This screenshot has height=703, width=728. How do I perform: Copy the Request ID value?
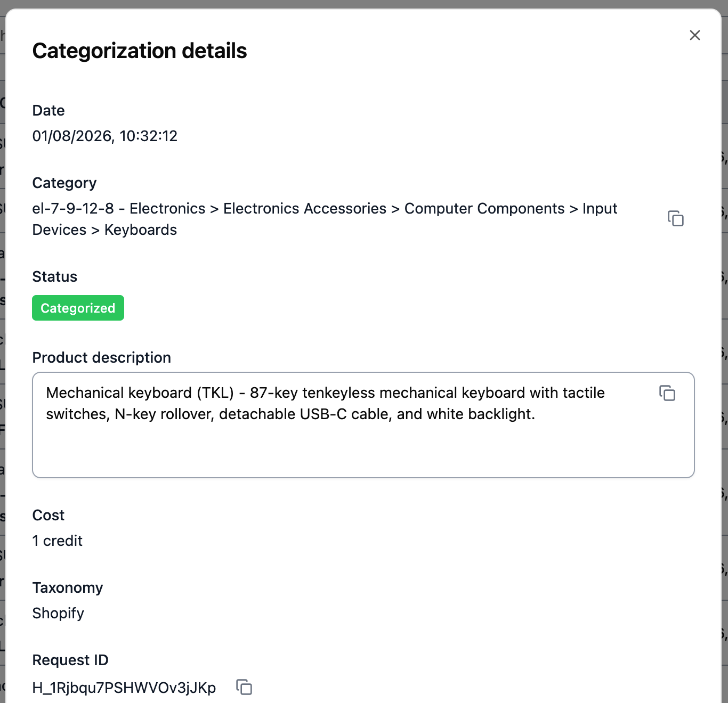tap(244, 688)
